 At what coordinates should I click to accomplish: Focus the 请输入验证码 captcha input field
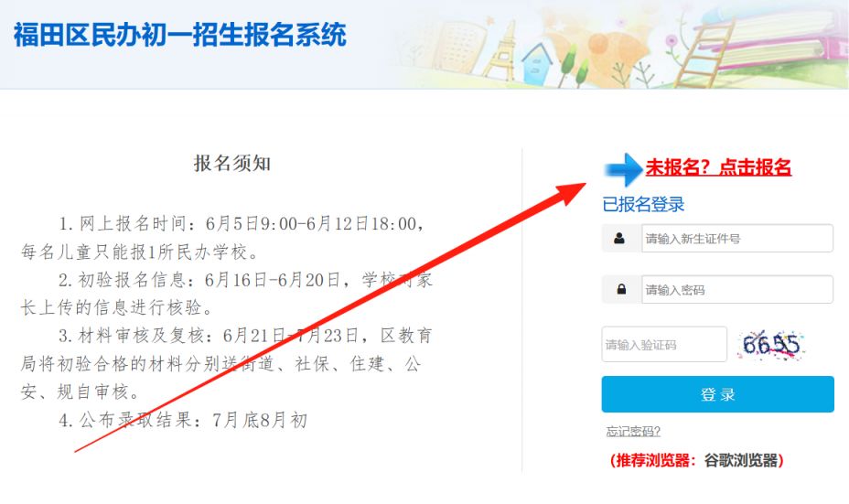(664, 344)
